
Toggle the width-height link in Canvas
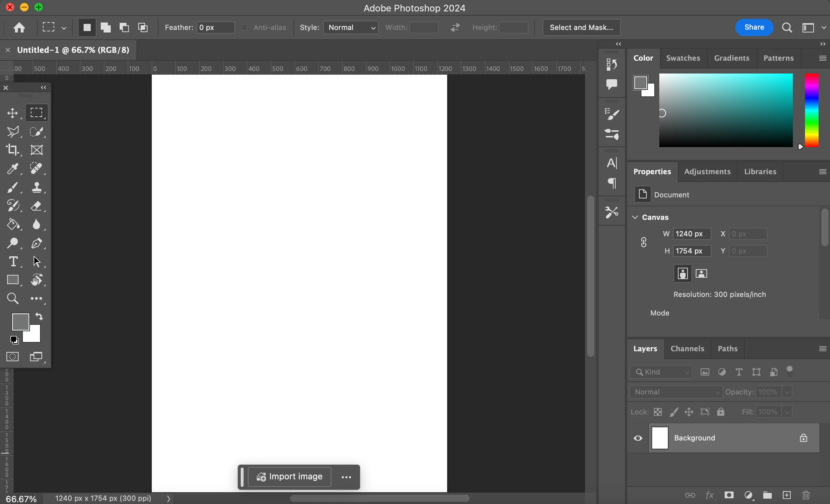pyautogui.click(x=644, y=242)
